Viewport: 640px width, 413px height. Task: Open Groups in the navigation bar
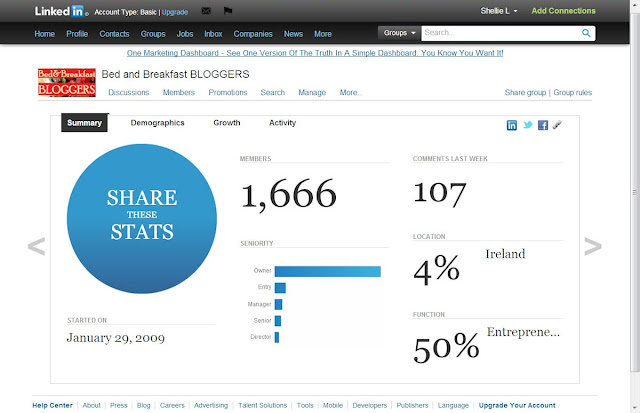coord(153,34)
